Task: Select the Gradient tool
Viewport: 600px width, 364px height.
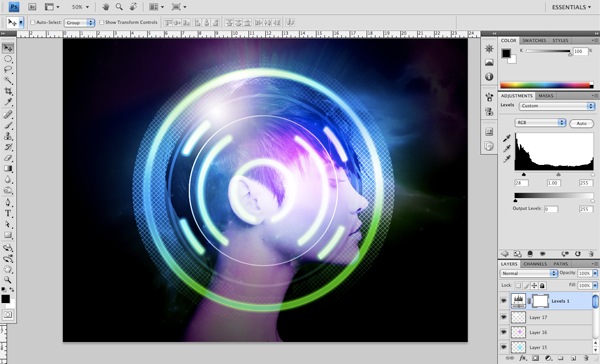Action: 8,168
